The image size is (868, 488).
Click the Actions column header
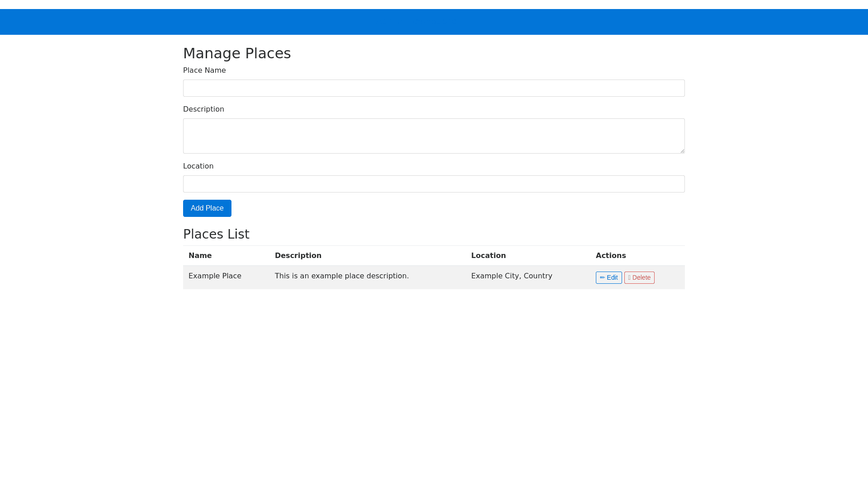click(x=611, y=256)
